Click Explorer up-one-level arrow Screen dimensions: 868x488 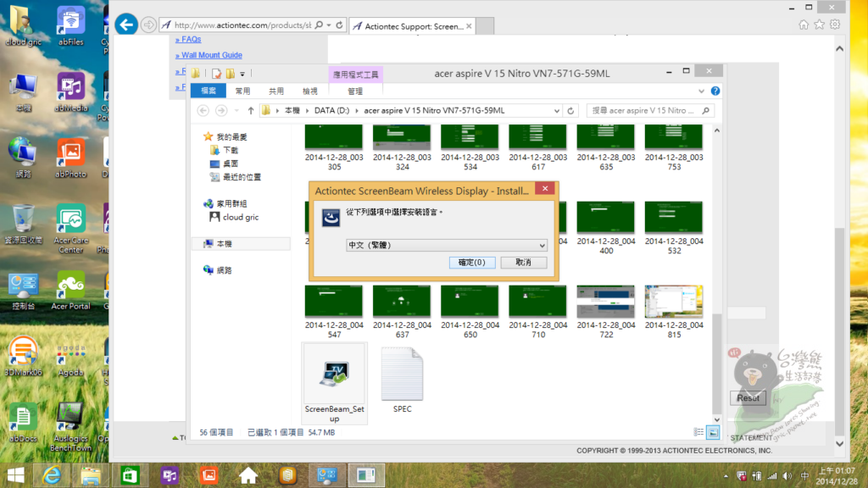coord(251,111)
